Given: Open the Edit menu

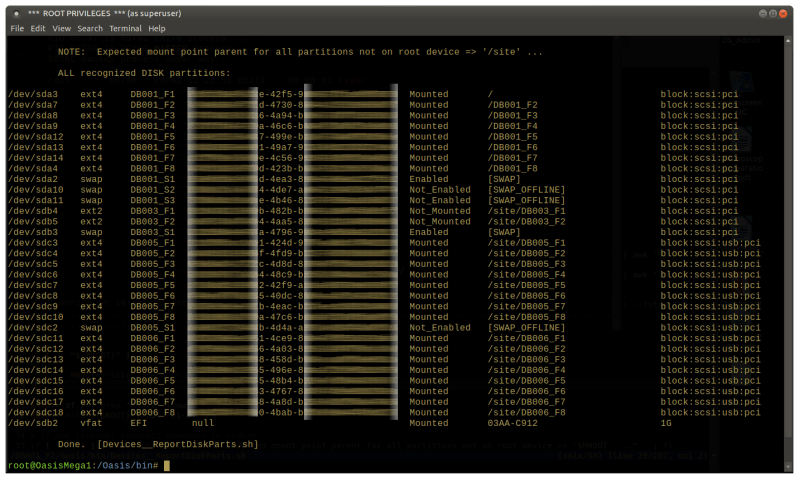Looking at the screenshot, I should coord(38,29).
